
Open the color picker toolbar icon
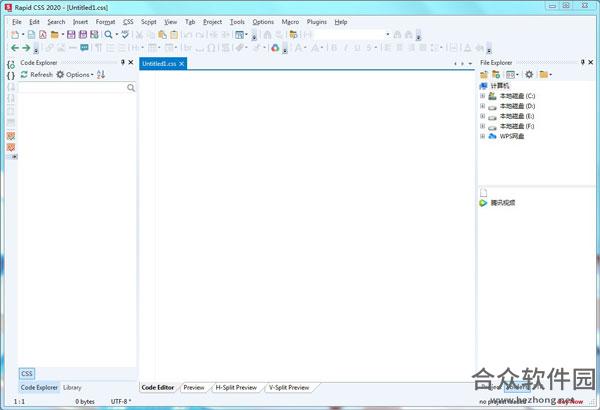pos(275,48)
